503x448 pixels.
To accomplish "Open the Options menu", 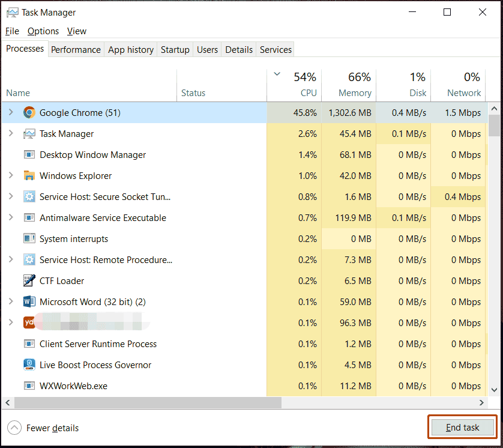I will click(x=43, y=31).
